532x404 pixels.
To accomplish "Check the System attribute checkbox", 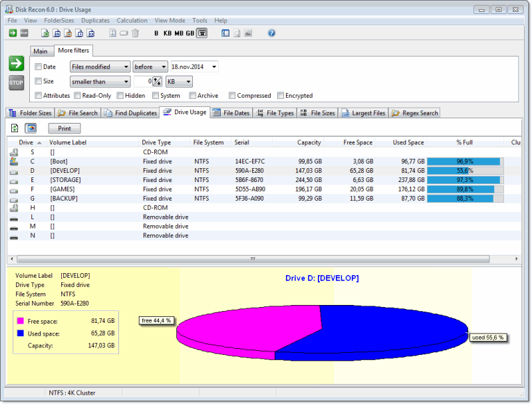I will (156, 96).
